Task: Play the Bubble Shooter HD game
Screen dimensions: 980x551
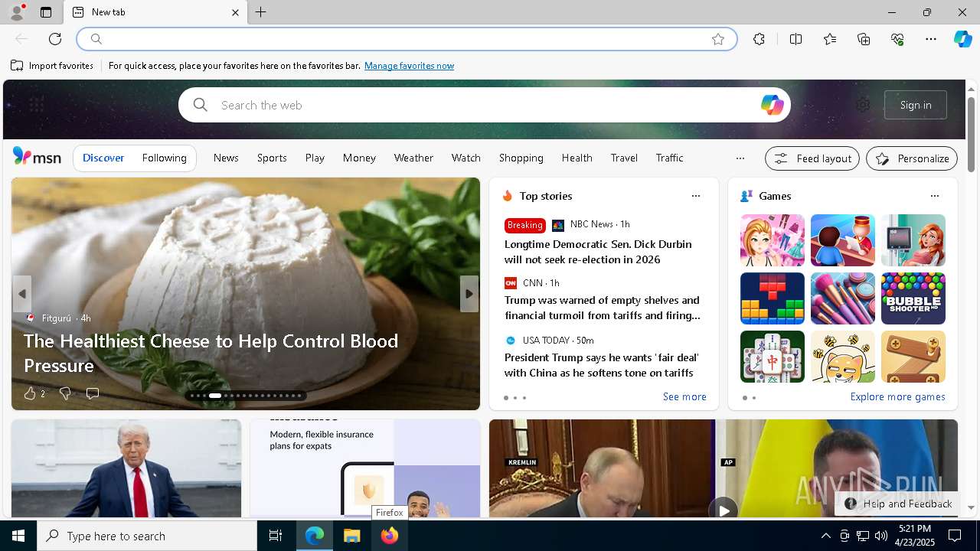Action: click(913, 298)
